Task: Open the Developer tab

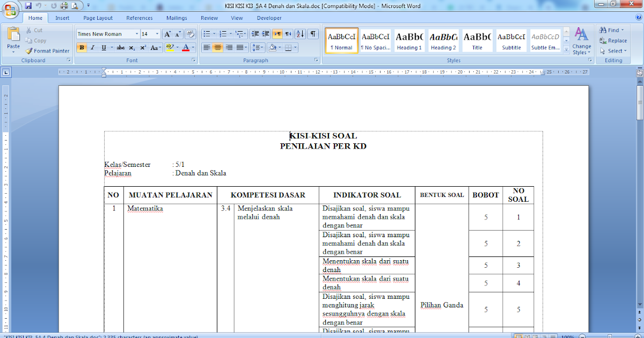Action: [x=269, y=18]
